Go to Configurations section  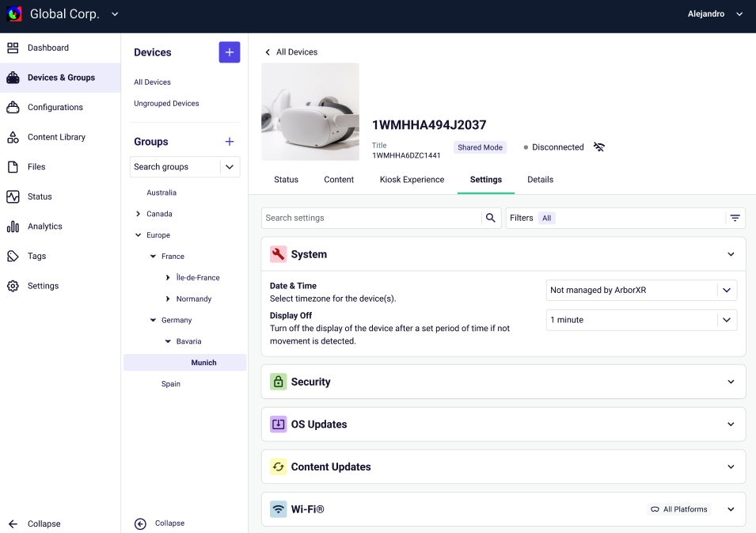(55, 107)
